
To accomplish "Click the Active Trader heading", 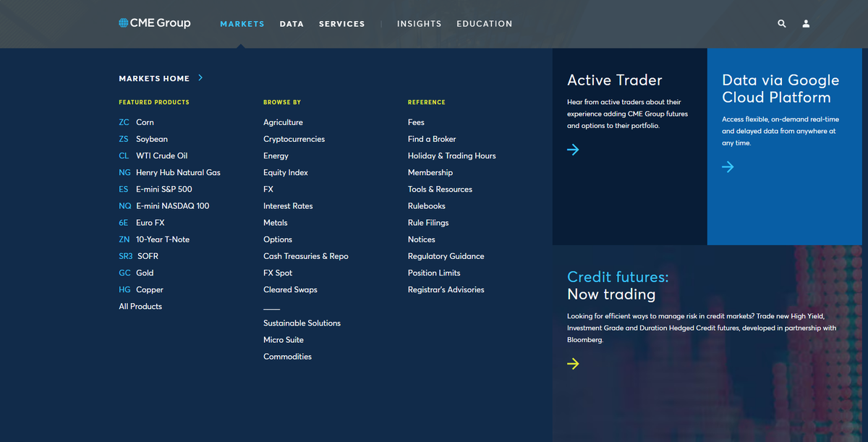I will (615, 80).
